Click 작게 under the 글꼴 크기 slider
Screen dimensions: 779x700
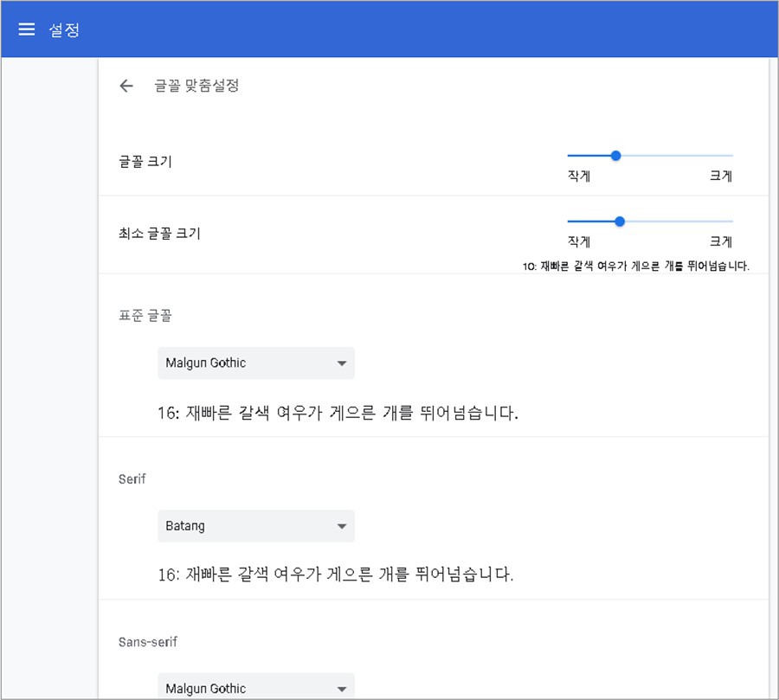579,176
